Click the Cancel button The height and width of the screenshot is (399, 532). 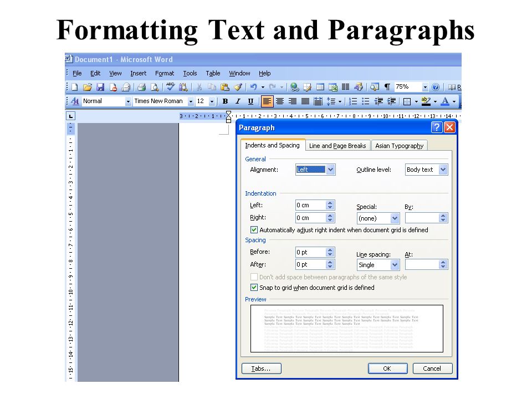(432, 369)
